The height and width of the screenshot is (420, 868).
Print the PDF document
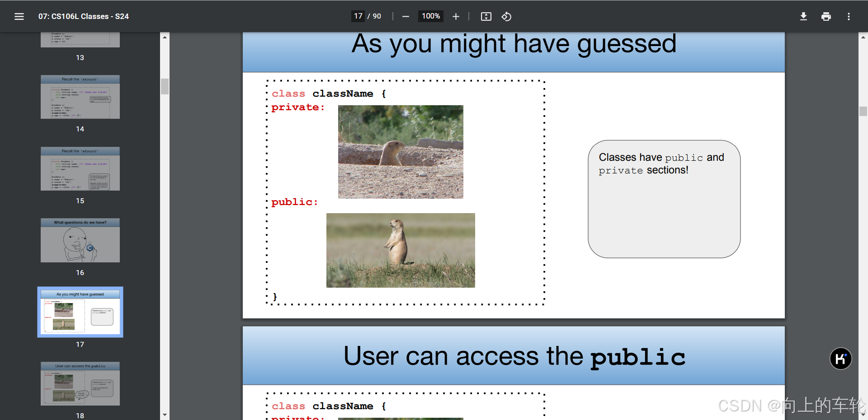coord(826,16)
